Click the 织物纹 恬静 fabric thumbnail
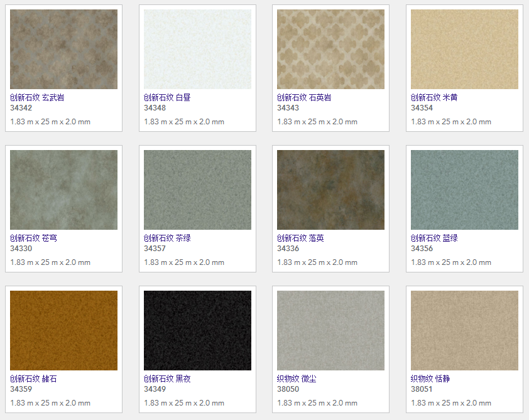The image size is (529, 420). [464, 330]
